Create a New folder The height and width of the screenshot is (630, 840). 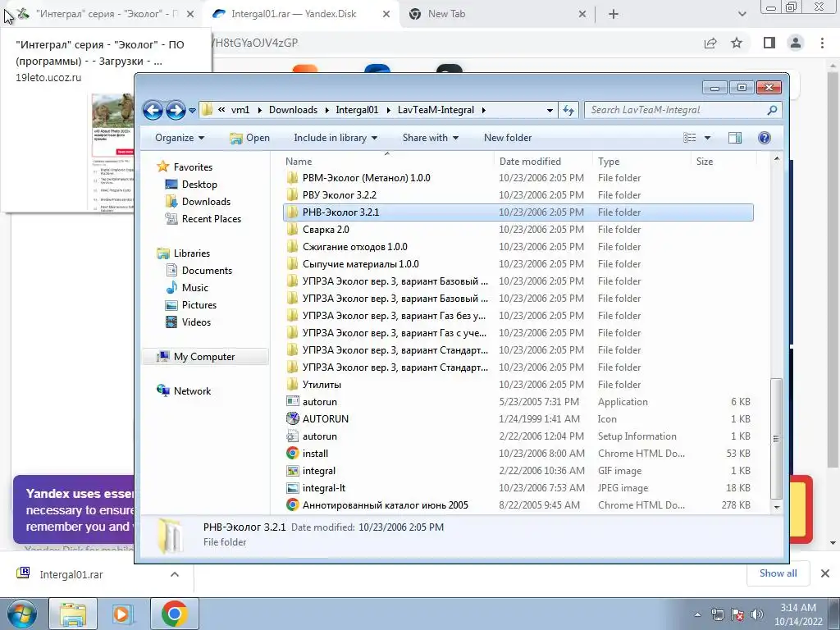point(508,138)
